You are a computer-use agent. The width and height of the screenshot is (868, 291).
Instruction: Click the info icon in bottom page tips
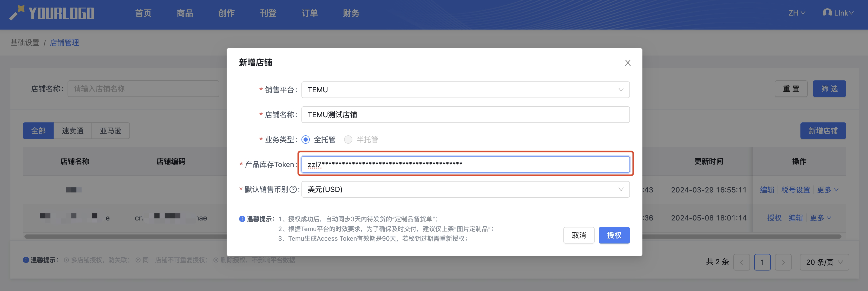26,260
